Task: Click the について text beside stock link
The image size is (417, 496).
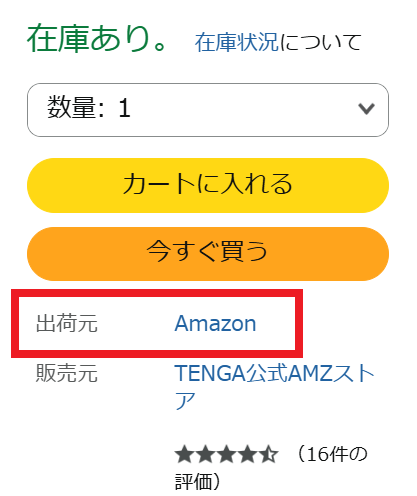Action: click(320, 43)
